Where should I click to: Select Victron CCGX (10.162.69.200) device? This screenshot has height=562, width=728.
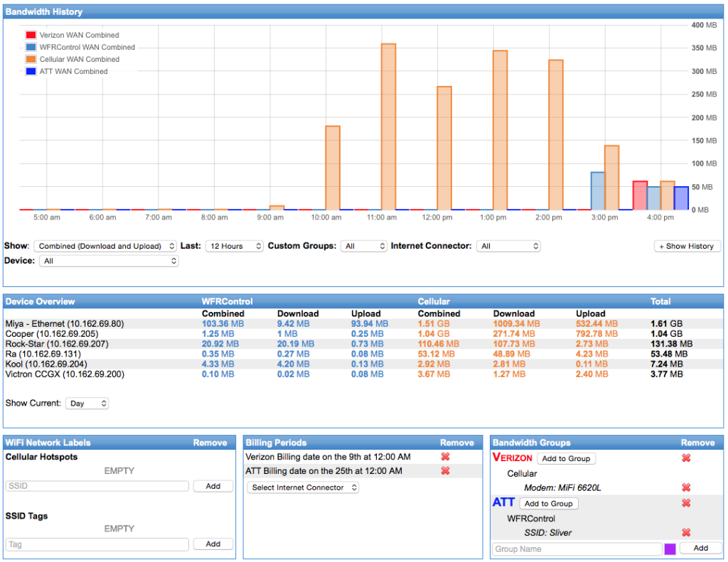tap(65, 374)
